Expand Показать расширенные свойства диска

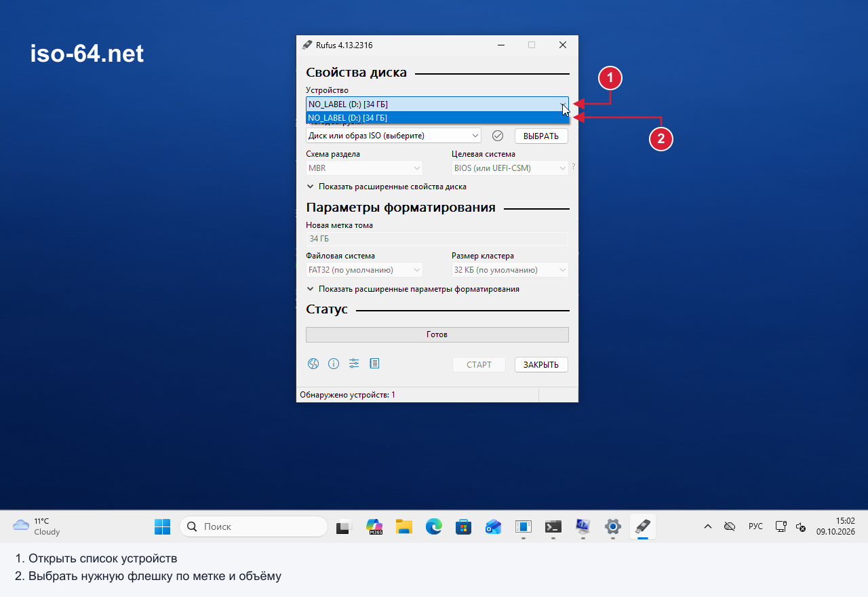pos(387,187)
